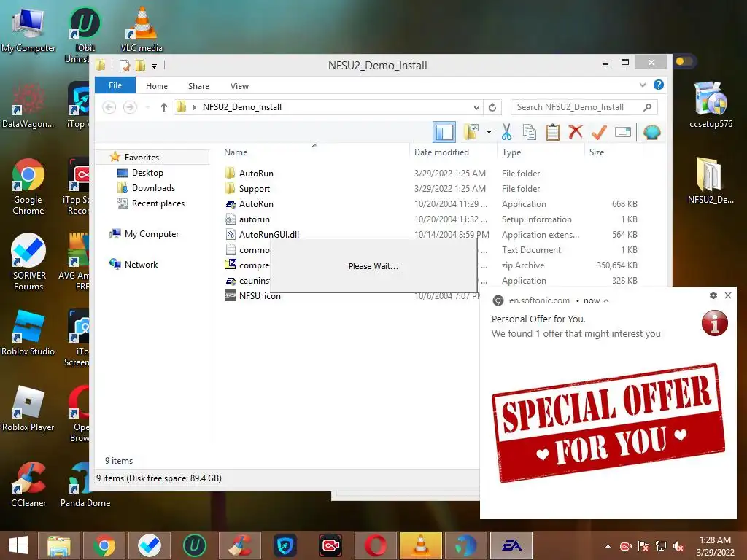Click the Opera taskbar icon

pyautogui.click(x=376, y=545)
